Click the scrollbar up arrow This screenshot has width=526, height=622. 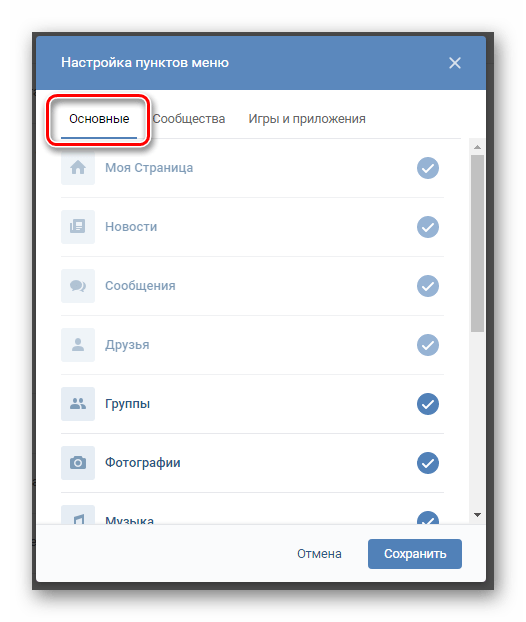click(x=477, y=147)
